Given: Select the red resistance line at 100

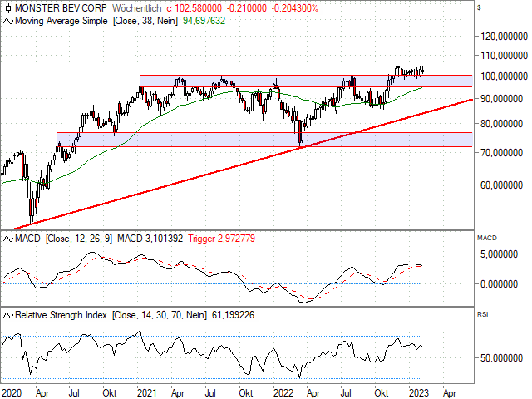Looking at the screenshot, I should 306,75.
